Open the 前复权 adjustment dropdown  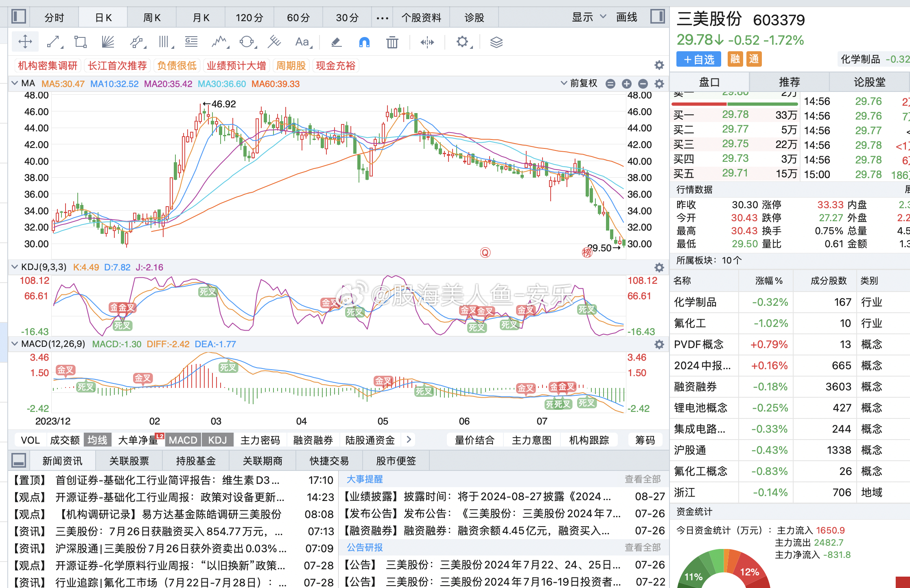click(579, 83)
